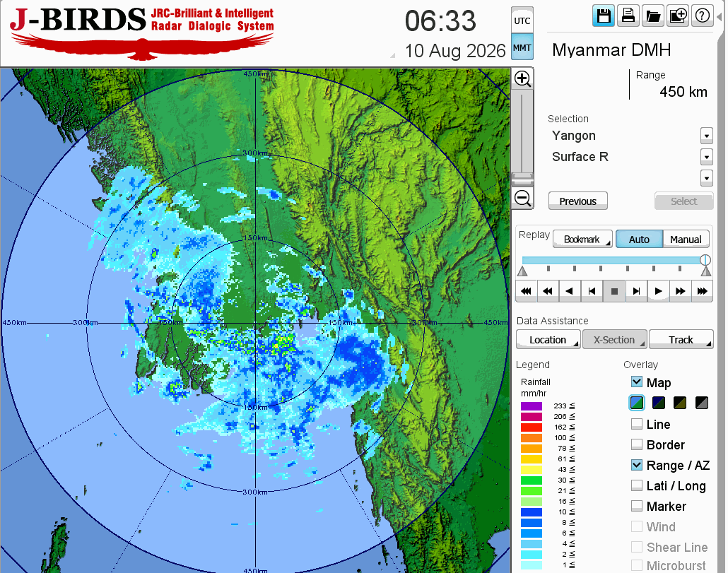This screenshot has width=728, height=573.
Task: Uncheck the Map overlay checkbox
Action: (637, 382)
